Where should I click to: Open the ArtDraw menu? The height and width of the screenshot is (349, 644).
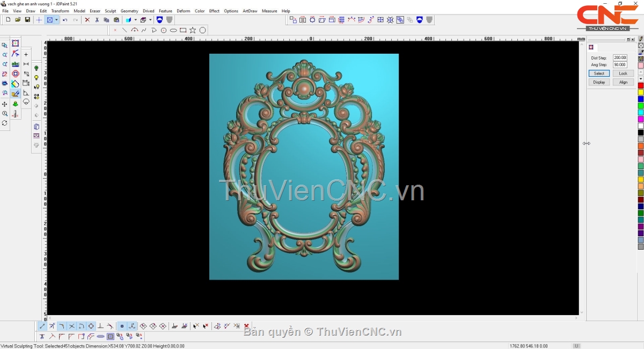tap(250, 11)
